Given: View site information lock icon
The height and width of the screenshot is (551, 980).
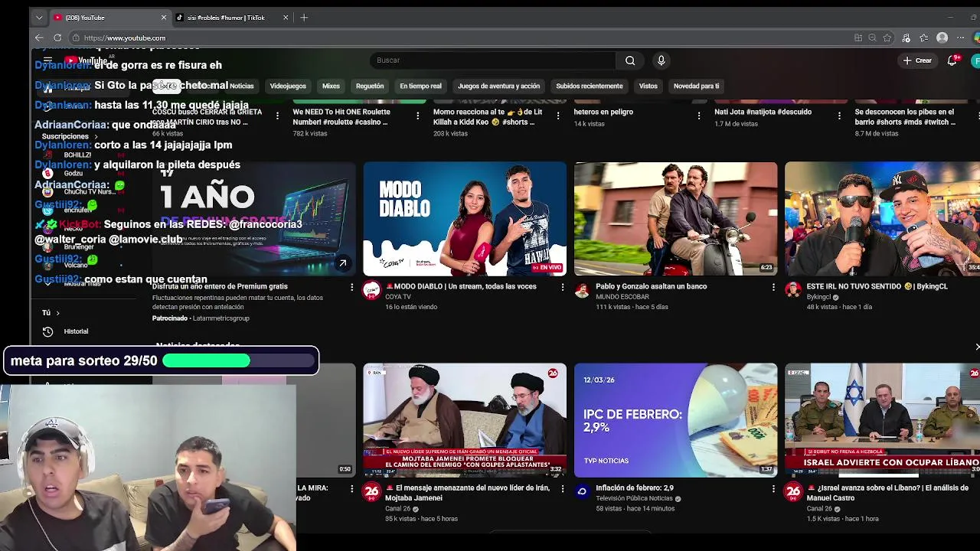Looking at the screenshot, I should pyautogui.click(x=76, y=37).
